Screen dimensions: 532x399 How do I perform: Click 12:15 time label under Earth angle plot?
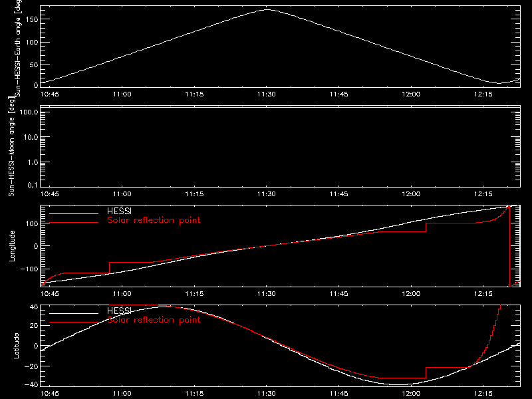click(483, 94)
